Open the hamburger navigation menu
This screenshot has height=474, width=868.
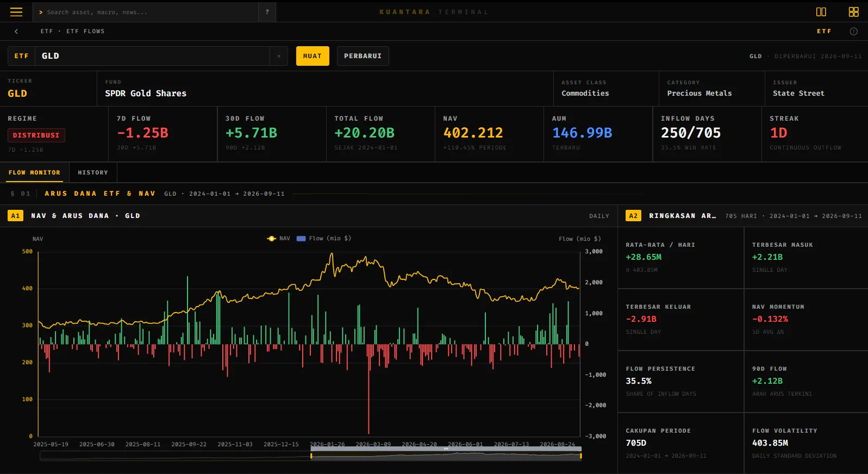click(16, 12)
